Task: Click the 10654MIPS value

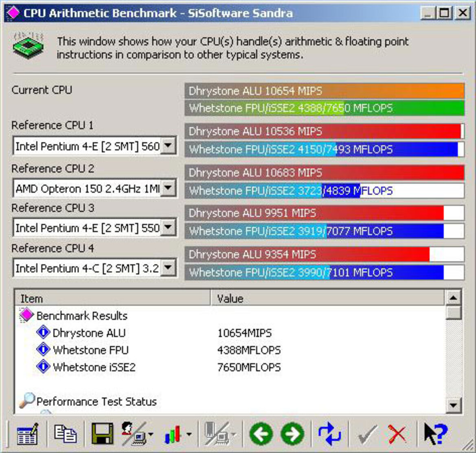Action: coord(245,333)
